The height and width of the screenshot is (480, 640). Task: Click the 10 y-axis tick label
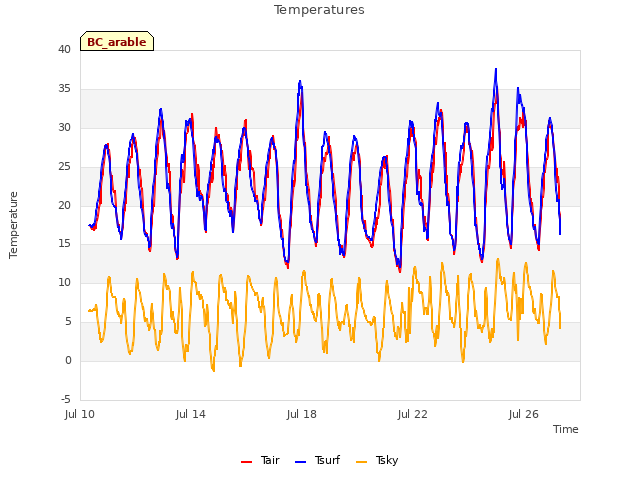coord(64,282)
